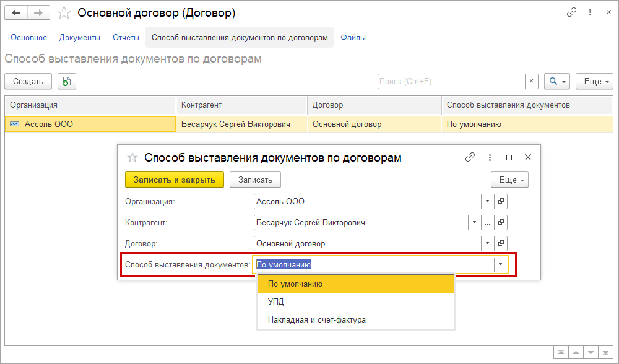Click the Создать button
The width and height of the screenshot is (619, 364).
coord(28,81)
